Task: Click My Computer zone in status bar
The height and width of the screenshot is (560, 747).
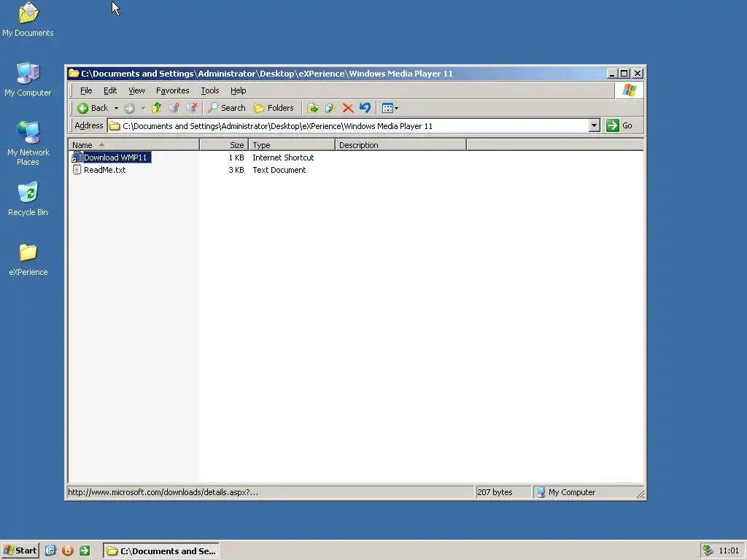Action: [x=566, y=492]
